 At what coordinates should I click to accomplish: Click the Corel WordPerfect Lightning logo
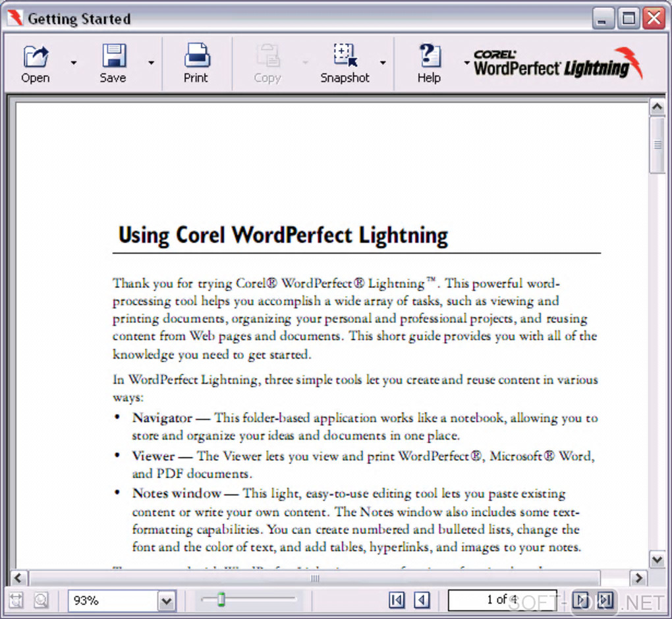pyautogui.click(x=558, y=63)
